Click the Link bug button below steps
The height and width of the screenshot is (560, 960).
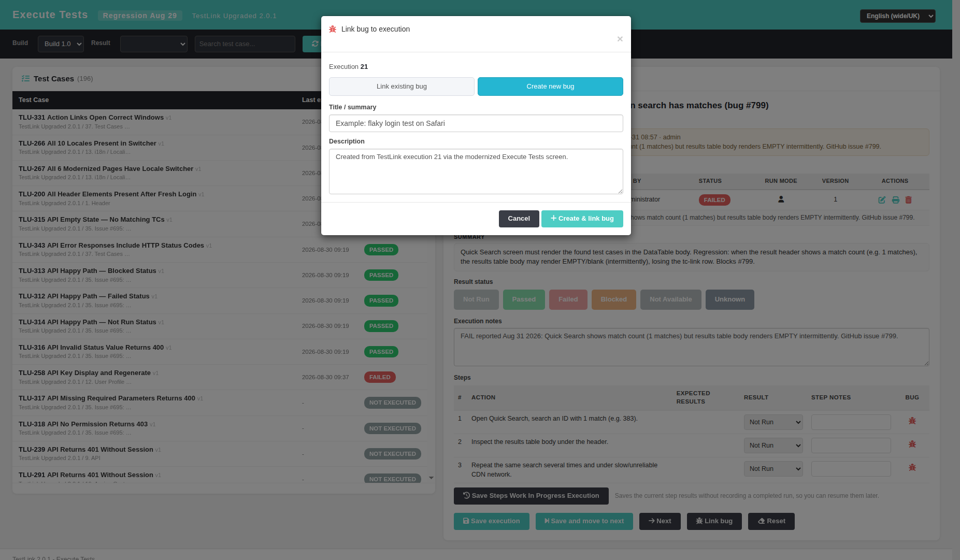714,521
